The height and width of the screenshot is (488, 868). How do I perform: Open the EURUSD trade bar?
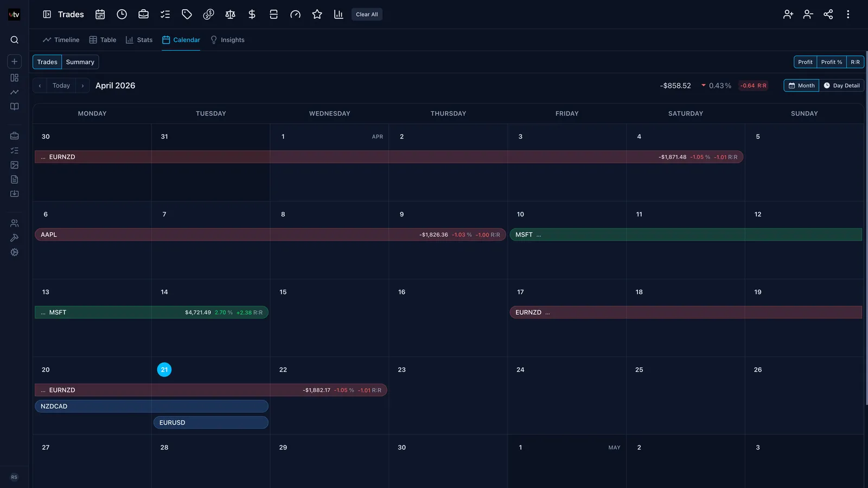[x=211, y=422]
